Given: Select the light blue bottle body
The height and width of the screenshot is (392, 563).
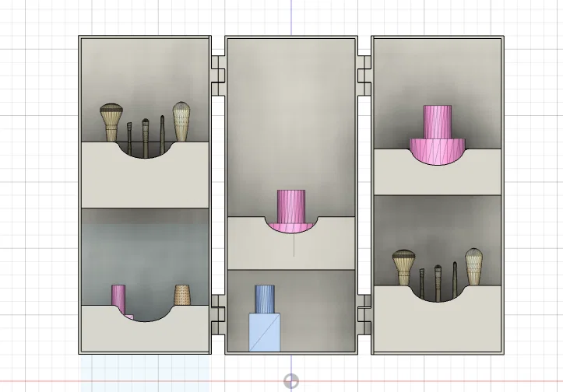Looking at the screenshot, I should pyautogui.click(x=265, y=332).
